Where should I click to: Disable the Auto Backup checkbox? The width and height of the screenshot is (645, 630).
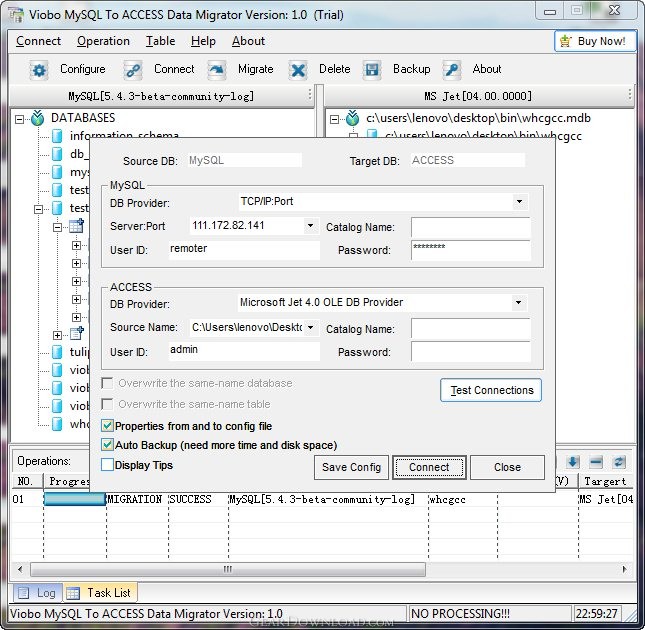pyautogui.click(x=108, y=445)
